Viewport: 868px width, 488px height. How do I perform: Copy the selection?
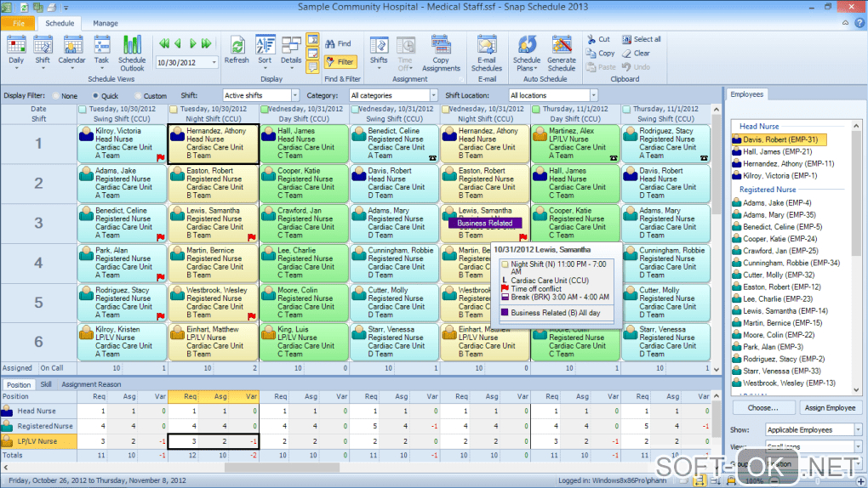coord(601,53)
